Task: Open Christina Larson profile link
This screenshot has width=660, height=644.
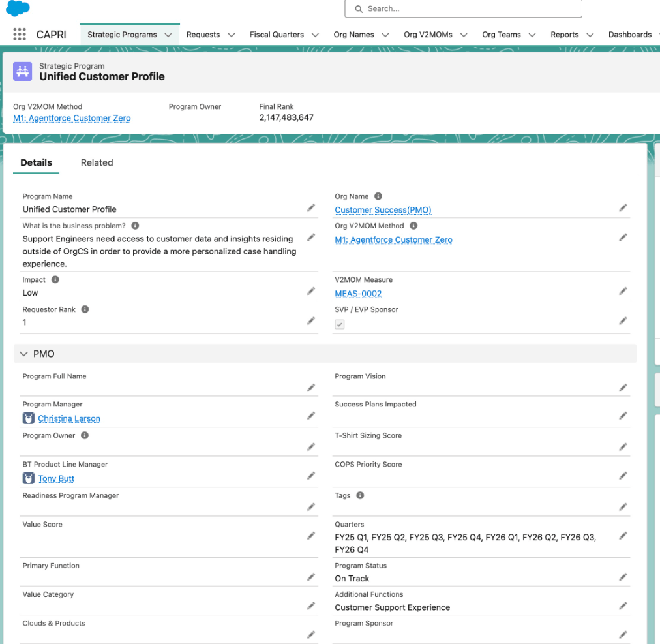Action: coord(69,418)
